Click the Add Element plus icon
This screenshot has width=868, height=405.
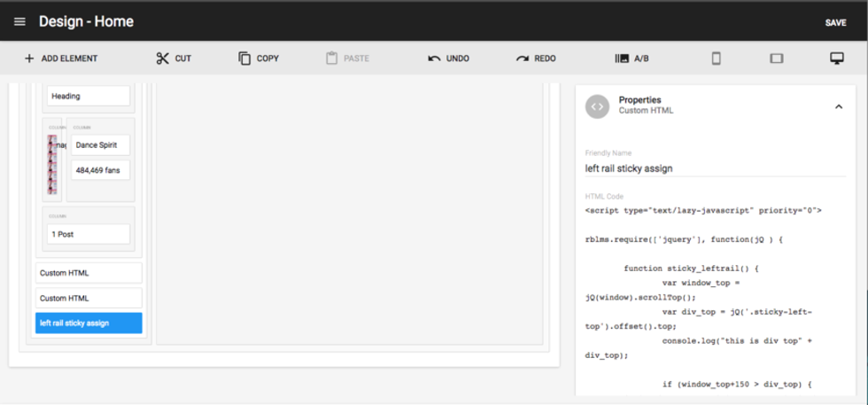(x=29, y=58)
